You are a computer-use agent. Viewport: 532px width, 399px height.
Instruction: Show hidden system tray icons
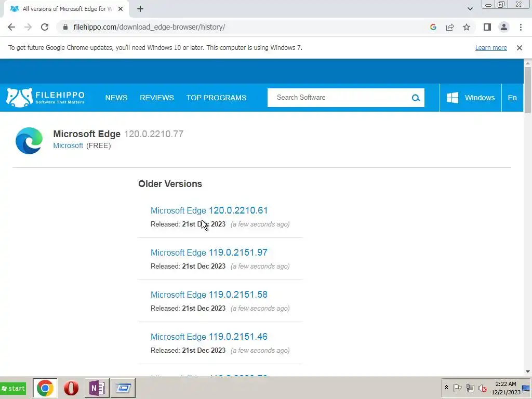tap(446, 388)
